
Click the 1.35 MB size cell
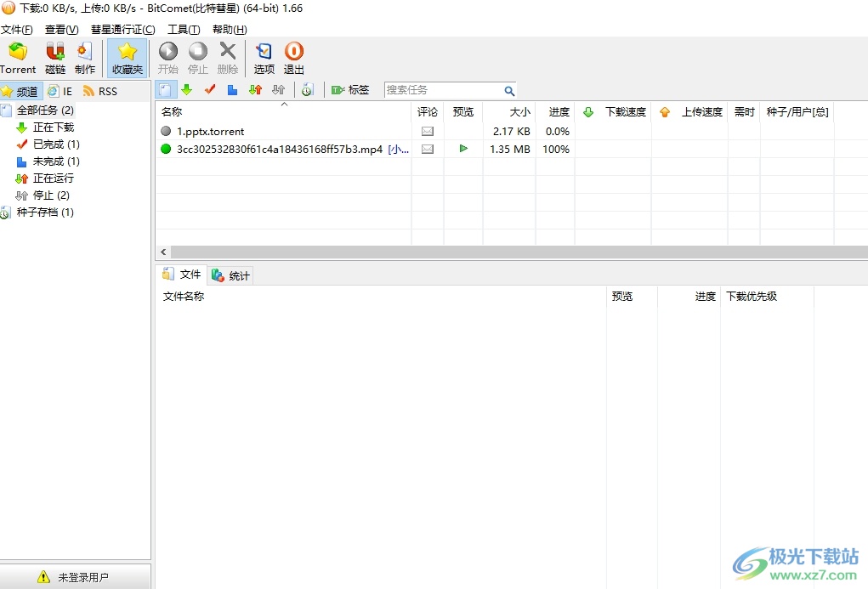click(x=510, y=150)
